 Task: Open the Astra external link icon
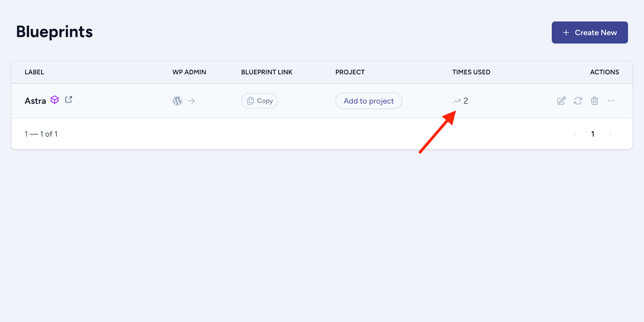69,100
